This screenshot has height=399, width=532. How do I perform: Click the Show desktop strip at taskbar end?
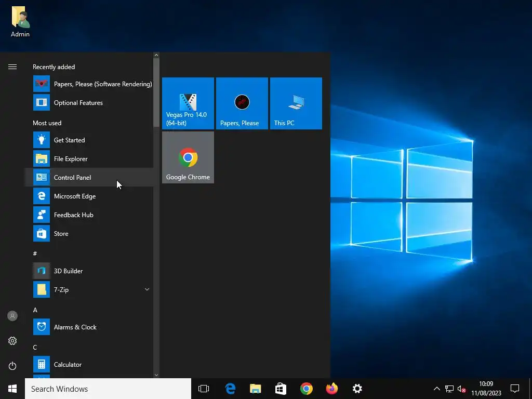(530, 389)
